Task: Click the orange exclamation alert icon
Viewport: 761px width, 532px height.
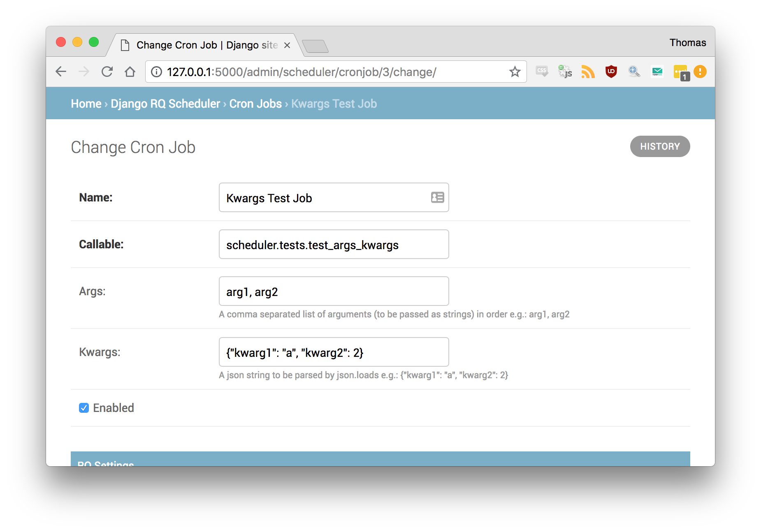Action: [700, 72]
